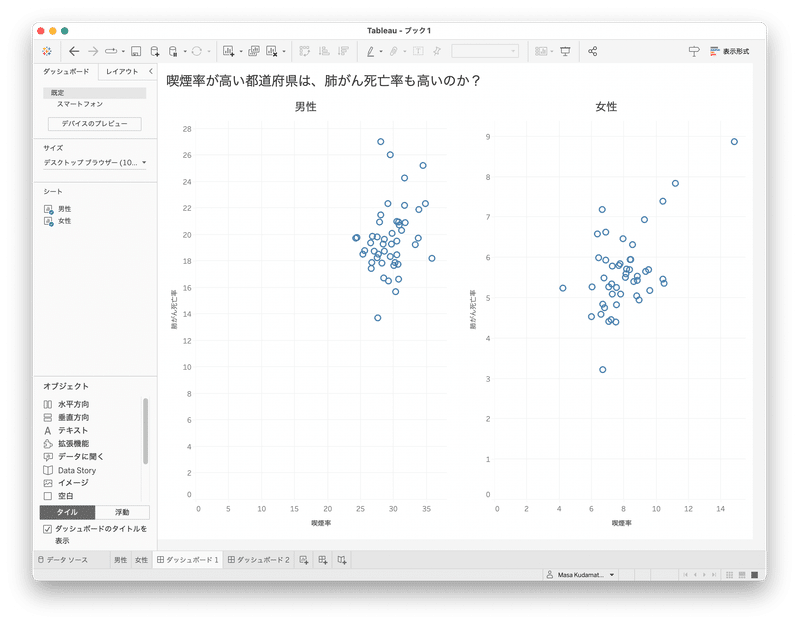Select 浮動 layout mode
The width and height of the screenshot is (800, 625).
pyautogui.click(x=122, y=512)
